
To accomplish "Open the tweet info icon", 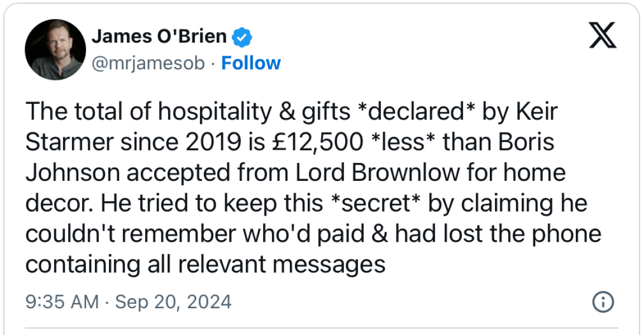I will 603,302.
